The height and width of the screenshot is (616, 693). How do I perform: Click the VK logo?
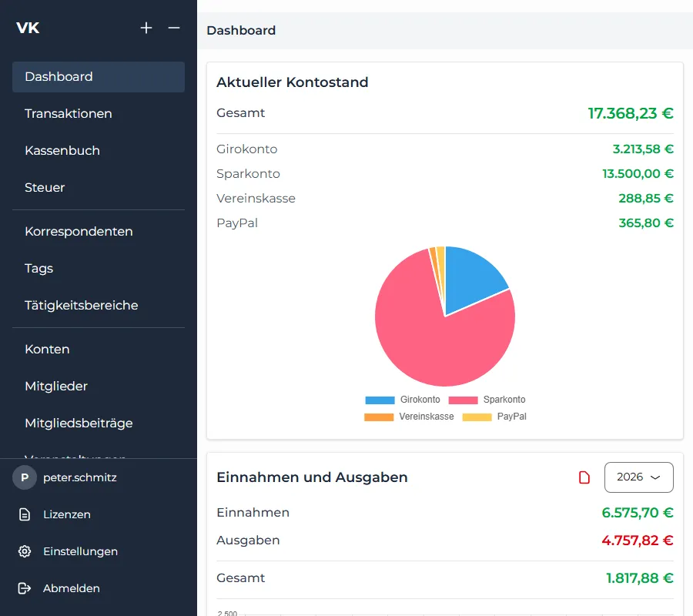28,28
